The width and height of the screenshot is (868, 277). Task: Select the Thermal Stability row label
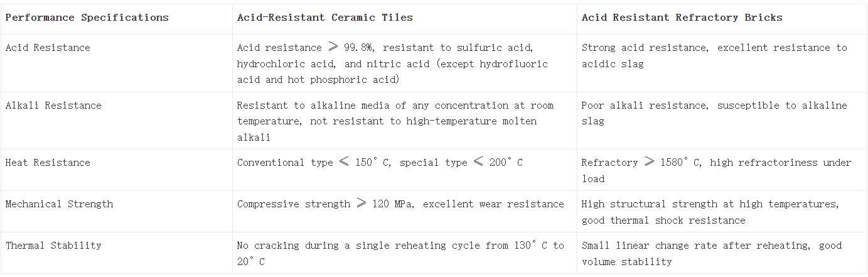click(x=53, y=246)
